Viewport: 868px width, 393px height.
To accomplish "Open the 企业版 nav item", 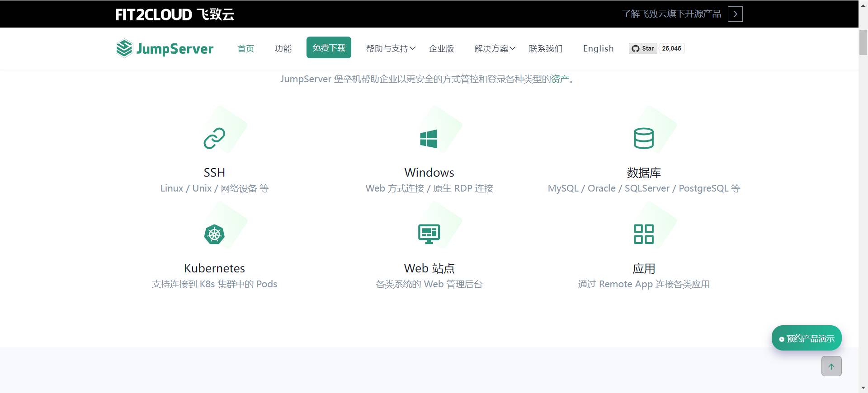I will [441, 48].
